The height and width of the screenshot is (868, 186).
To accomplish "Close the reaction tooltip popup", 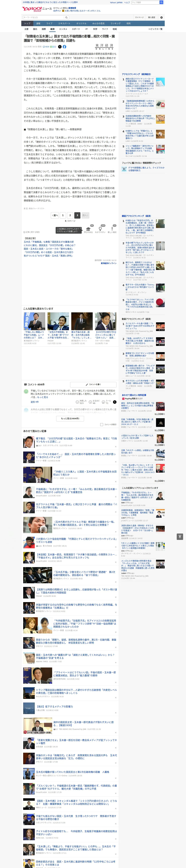I will tap(80, 228).
